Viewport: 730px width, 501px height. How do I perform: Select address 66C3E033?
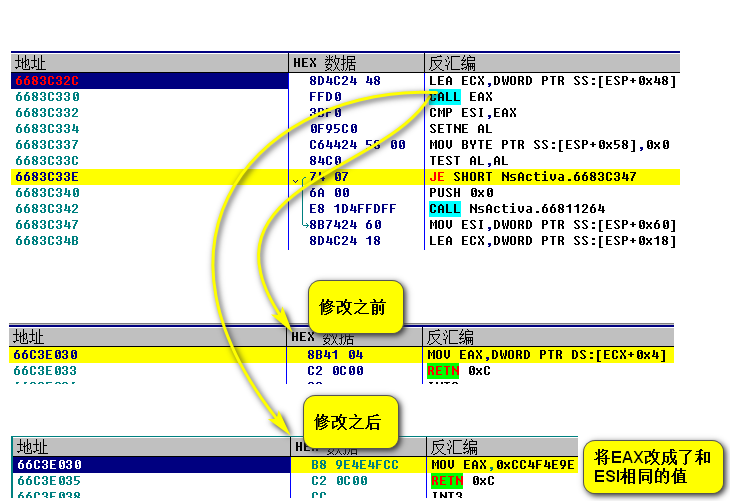(45, 371)
